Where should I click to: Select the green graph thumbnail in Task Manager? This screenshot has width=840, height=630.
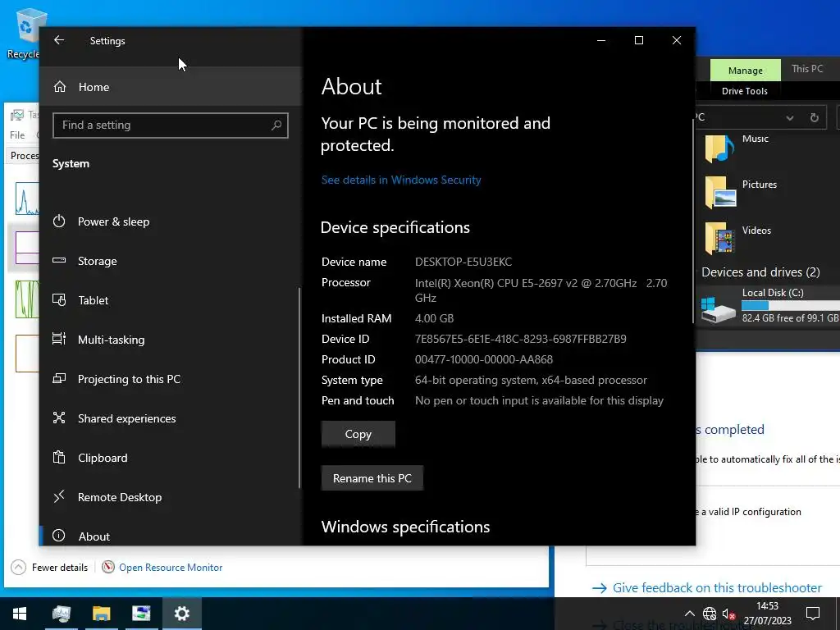[x=27, y=299]
